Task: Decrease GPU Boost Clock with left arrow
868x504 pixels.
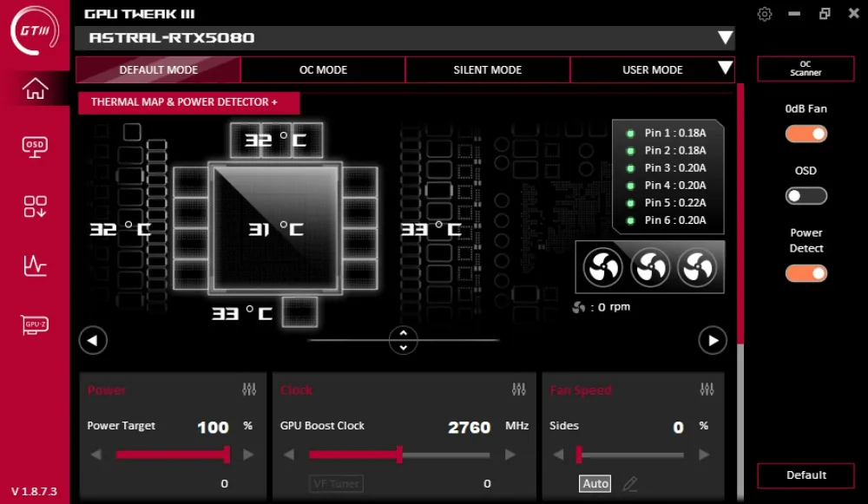Action: 289,455
